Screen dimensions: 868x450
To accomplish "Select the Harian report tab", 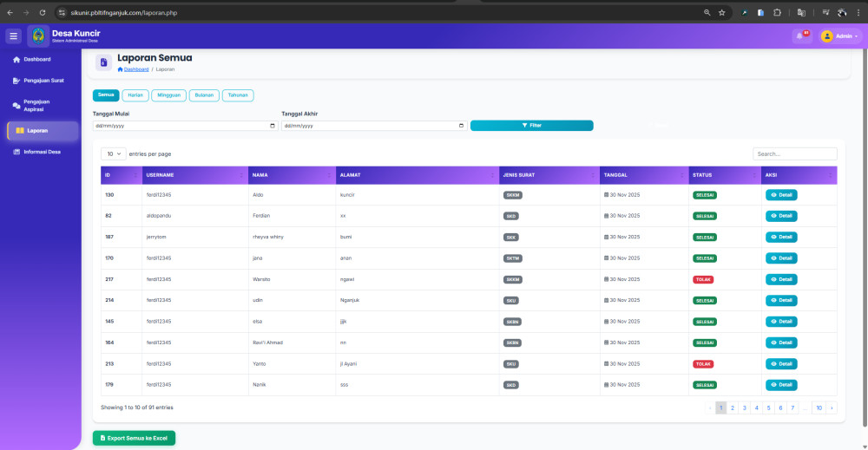I will tap(135, 95).
